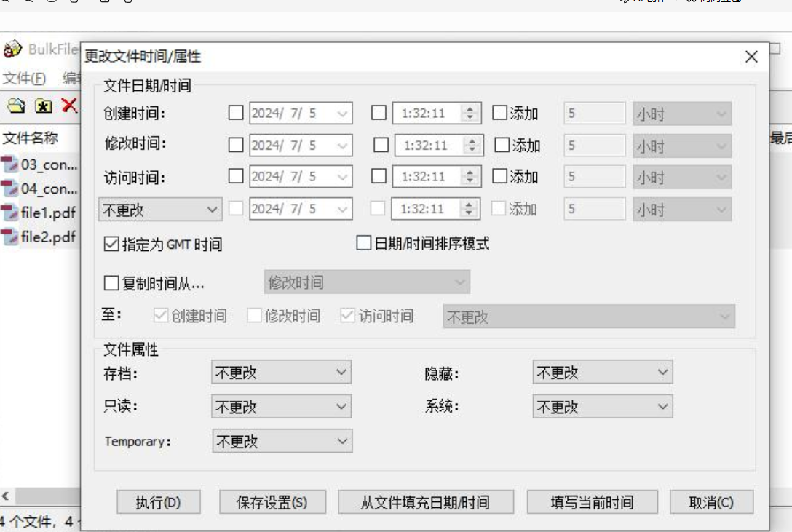792x532 pixels.
Task: Open the 访问时间 date picker dropdown
Action: 343,177
